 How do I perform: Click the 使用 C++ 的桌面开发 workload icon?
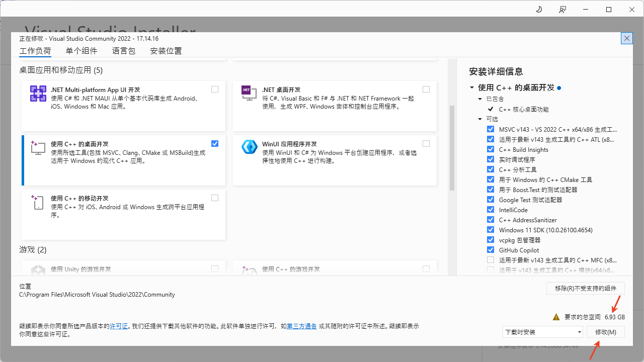[x=38, y=148]
